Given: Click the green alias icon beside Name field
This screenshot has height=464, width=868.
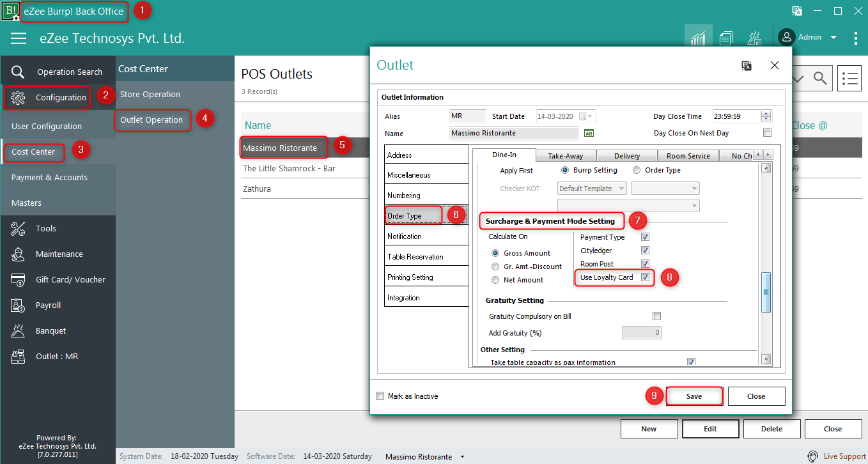Looking at the screenshot, I should pyautogui.click(x=589, y=133).
